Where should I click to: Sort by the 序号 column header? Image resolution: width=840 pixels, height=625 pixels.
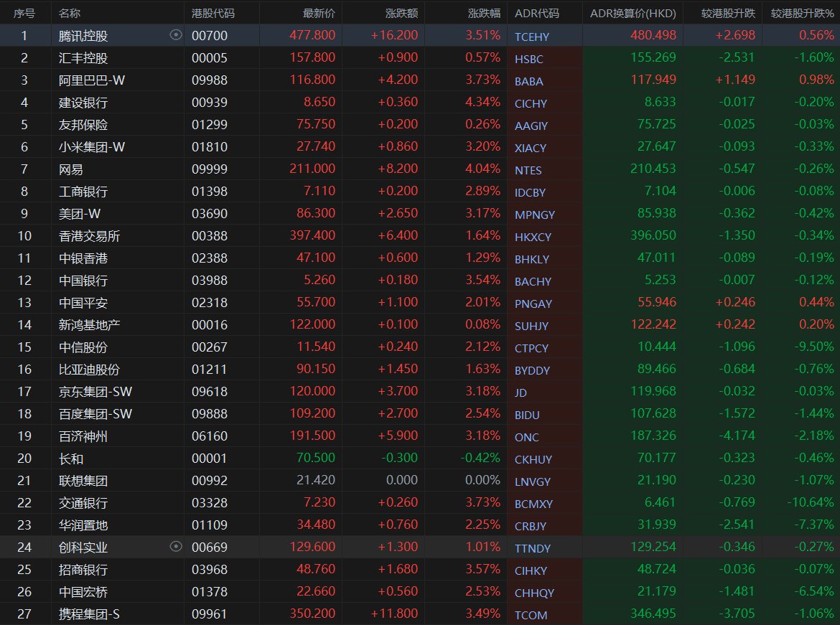tap(24, 14)
